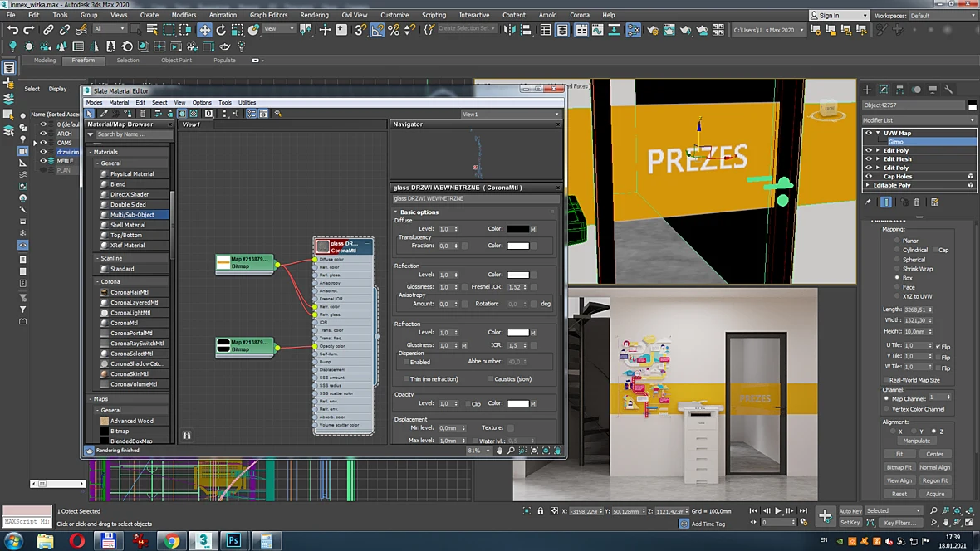This screenshot has width=980, height=551.
Task: Open the Modifier List dropdown
Action: point(919,120)
